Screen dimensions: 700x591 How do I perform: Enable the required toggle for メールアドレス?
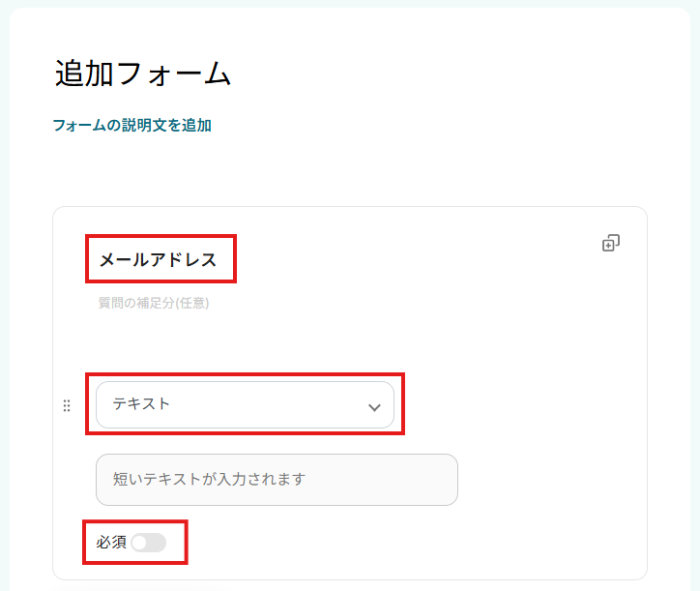(x=149, y=543)
